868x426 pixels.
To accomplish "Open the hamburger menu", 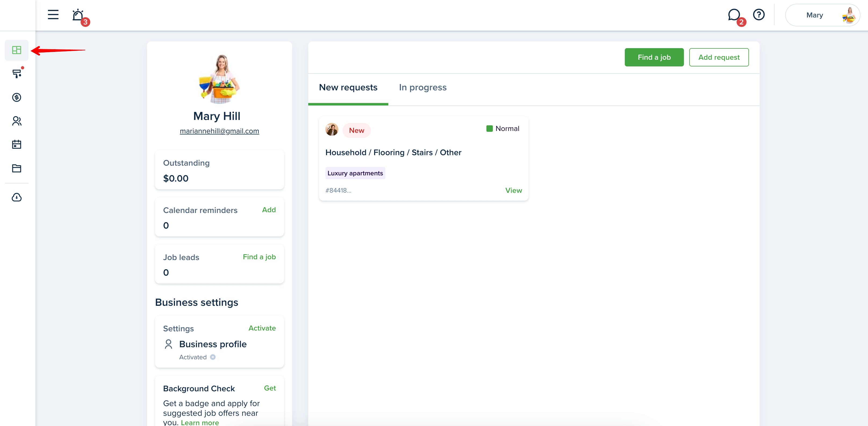I will pos(53,15).
